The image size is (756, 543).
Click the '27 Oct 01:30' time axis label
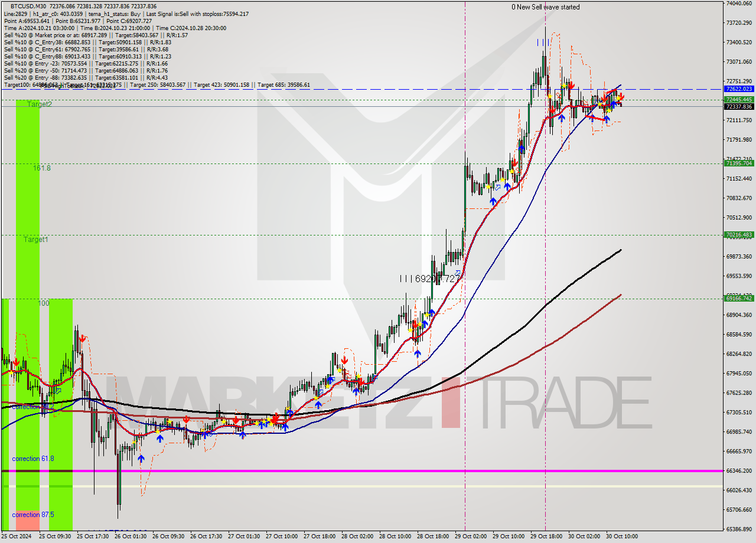(244, 537)
